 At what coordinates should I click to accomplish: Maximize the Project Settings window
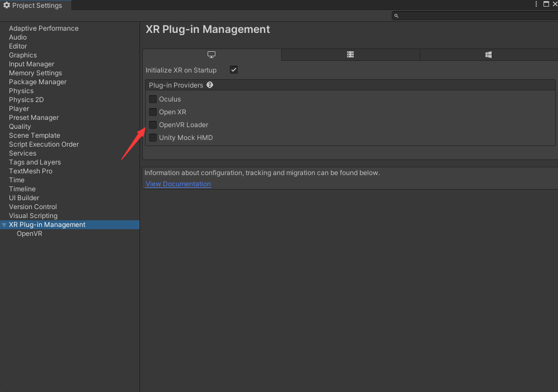point(546,4)
